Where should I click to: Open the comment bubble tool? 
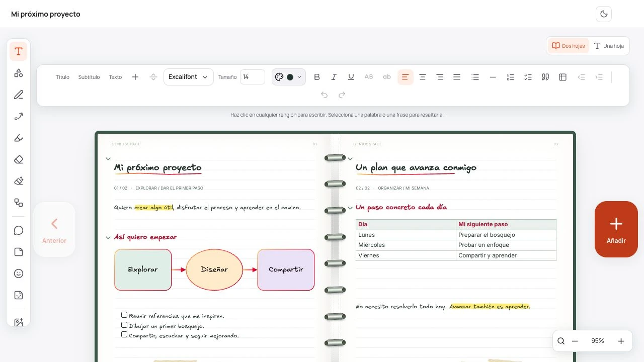click(19, 230)
